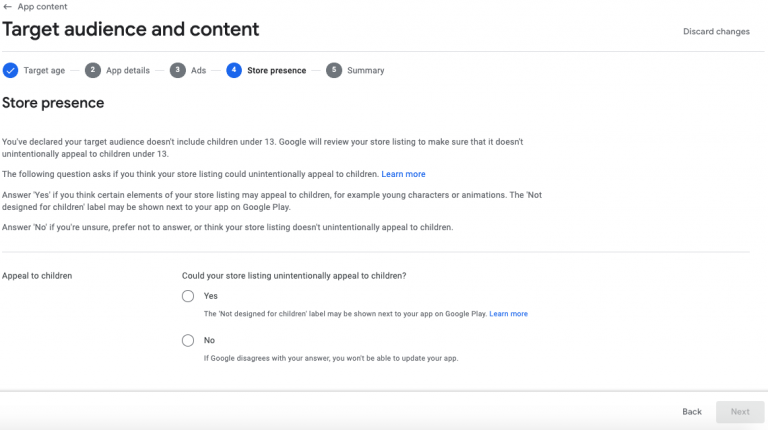Click the Yes option label text

click(x=210, y=296)
